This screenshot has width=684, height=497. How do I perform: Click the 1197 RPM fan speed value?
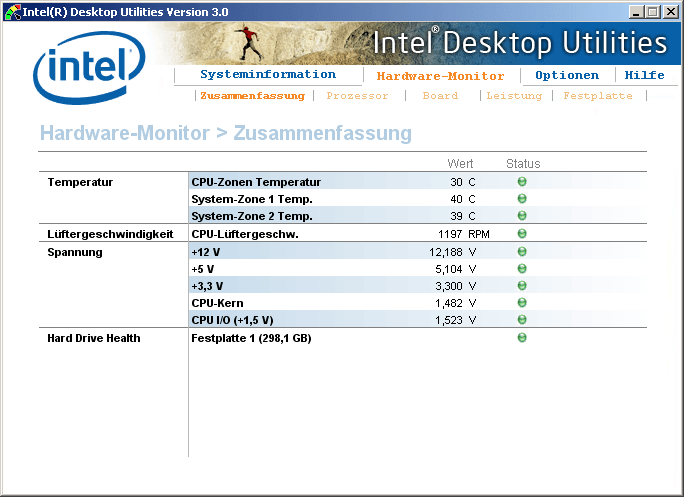coord(464,234)
